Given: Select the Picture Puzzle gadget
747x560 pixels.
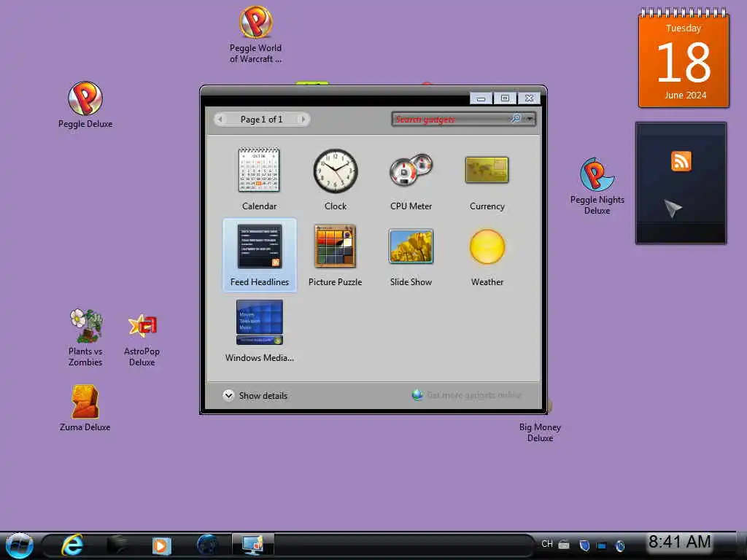Looking at the screenshot, I should click(x=335, y=255).
